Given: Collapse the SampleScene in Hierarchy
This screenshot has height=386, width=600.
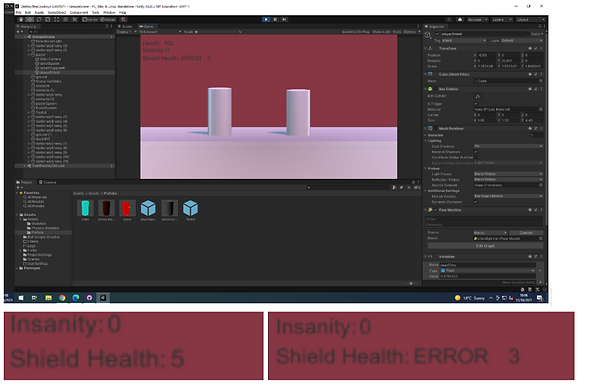Looking at the screenshot, I should click(25, 37).
